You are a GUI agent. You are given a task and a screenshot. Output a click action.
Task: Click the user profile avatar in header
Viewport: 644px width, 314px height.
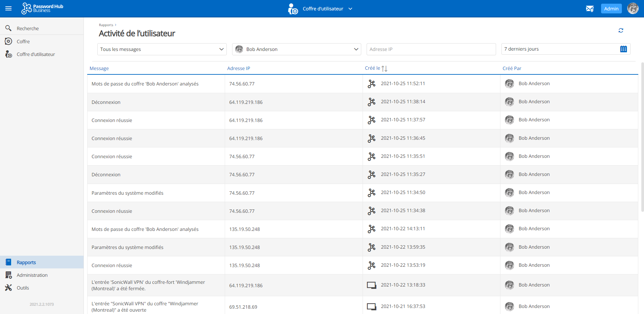pyautogui.click(x=633, y=9)
